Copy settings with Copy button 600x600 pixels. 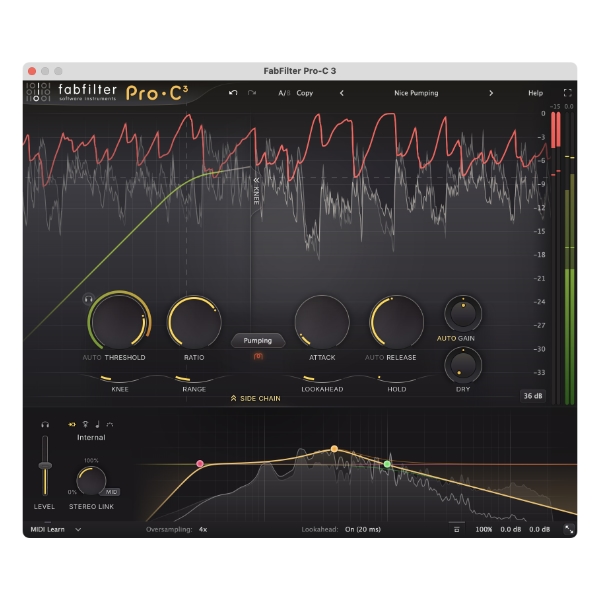click(x=305, y=93)
